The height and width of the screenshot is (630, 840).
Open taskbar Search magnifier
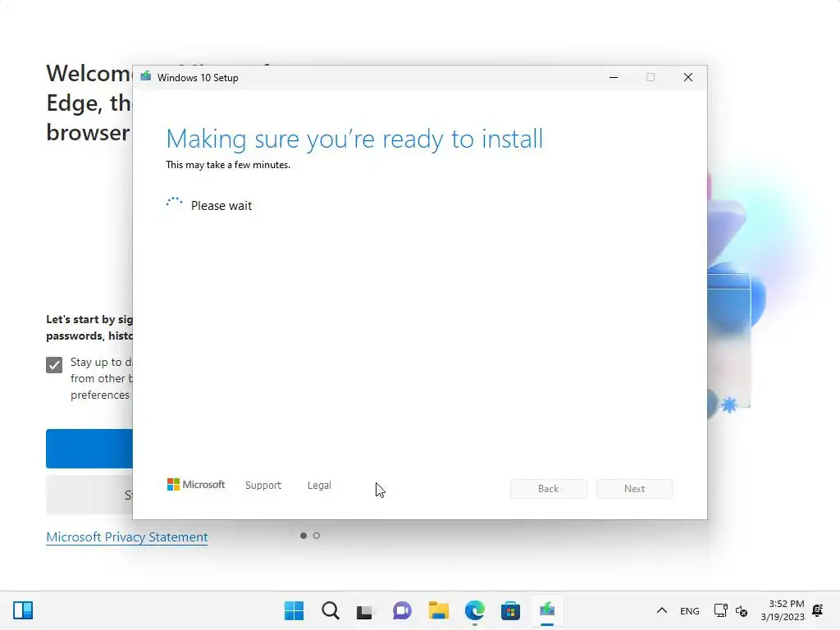point(330,610)
